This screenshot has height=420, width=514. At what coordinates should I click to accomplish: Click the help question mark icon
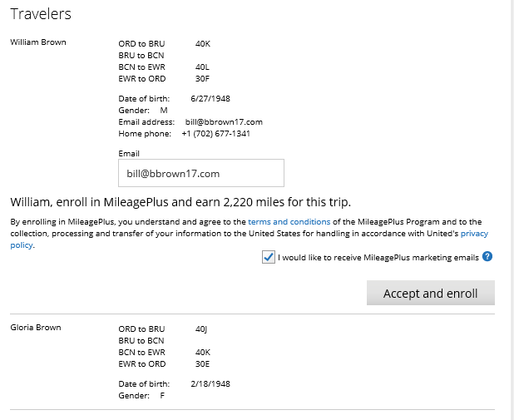pyautogui.click(x=487, y=256)
